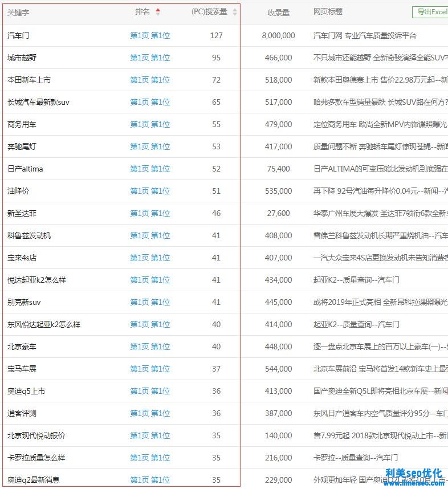Select keyword 逍客评测
This screenshot has height=489, width=448.
pos(22,413)
